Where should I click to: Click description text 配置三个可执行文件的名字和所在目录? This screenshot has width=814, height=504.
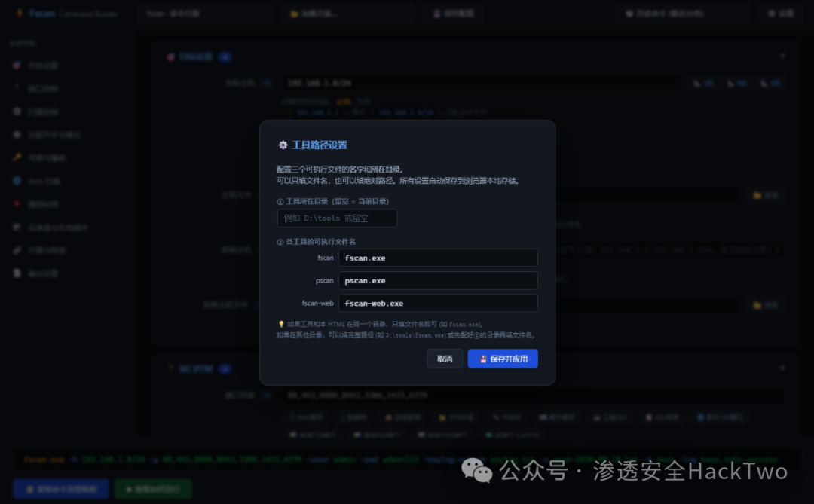point(341,170)
